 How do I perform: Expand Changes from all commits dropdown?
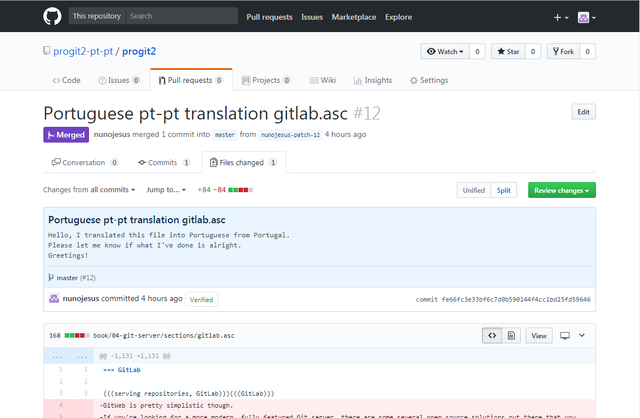tap(89, 190)
